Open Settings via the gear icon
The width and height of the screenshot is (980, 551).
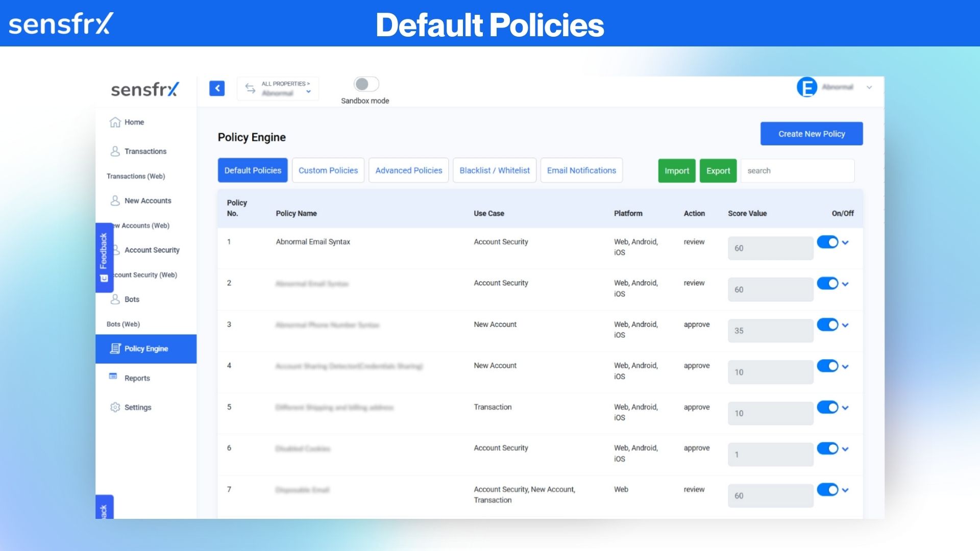(114, 407)
